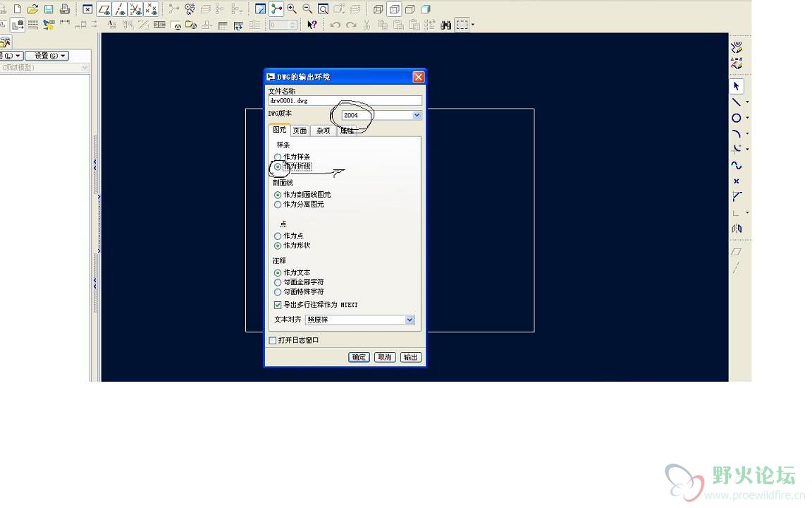Select hidden line display mode icon
The height and width of the screenshot is (508, 812).
395,8
